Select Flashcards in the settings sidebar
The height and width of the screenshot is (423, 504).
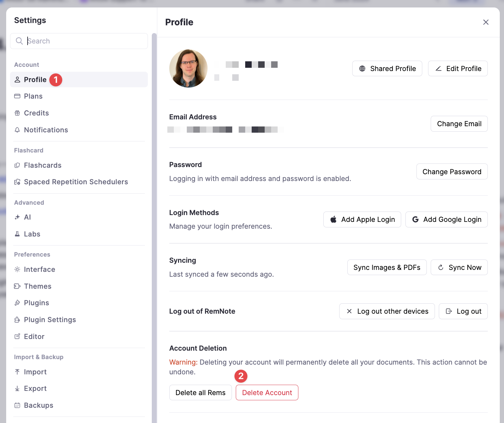click(42, 165)
